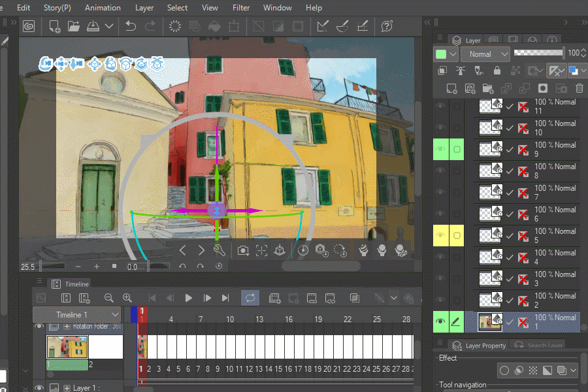Viewport: 588px width, 392px height.
Task: Click the layer opacity slider
Action: click(x=538, y=53)
